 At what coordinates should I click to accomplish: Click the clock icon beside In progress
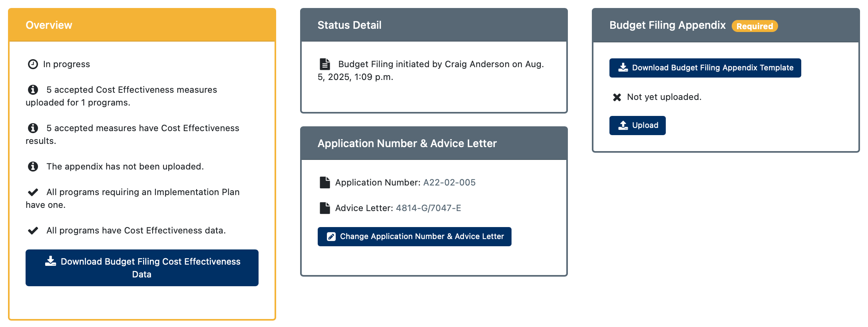tap(33, 64)
